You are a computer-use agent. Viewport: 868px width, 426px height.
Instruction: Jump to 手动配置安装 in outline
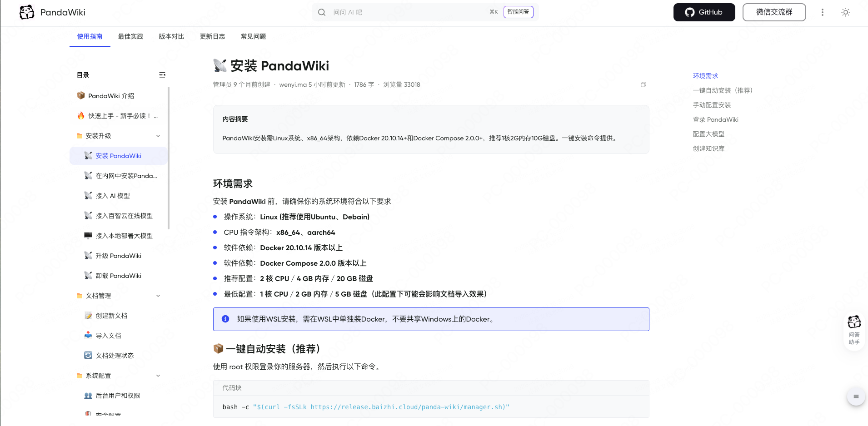click(x=712, y=105)
